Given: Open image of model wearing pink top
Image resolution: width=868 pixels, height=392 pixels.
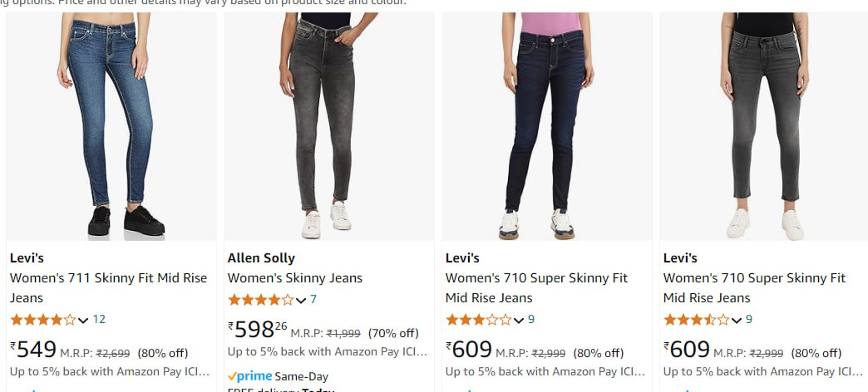Looking at the screenshot, I should (546, 125).
